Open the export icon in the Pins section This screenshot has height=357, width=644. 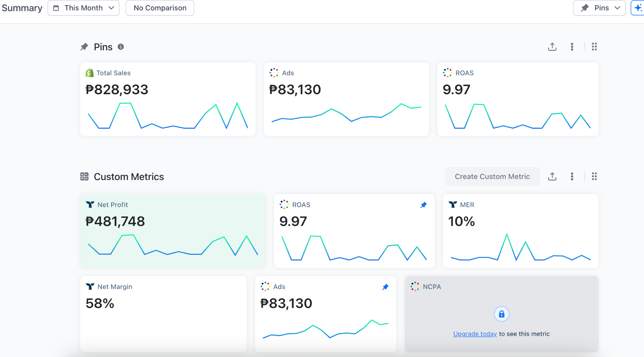point(552,47)
